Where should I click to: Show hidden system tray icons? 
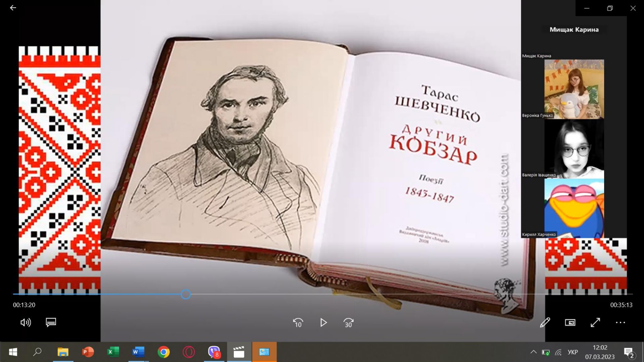[x=533, y=352]
